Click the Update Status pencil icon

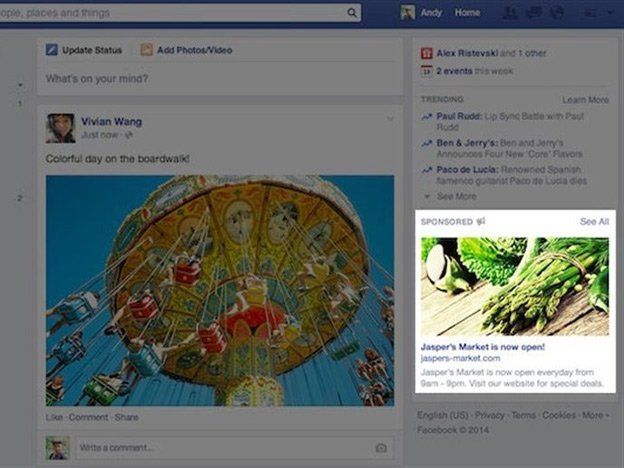[x=52, y=50]
